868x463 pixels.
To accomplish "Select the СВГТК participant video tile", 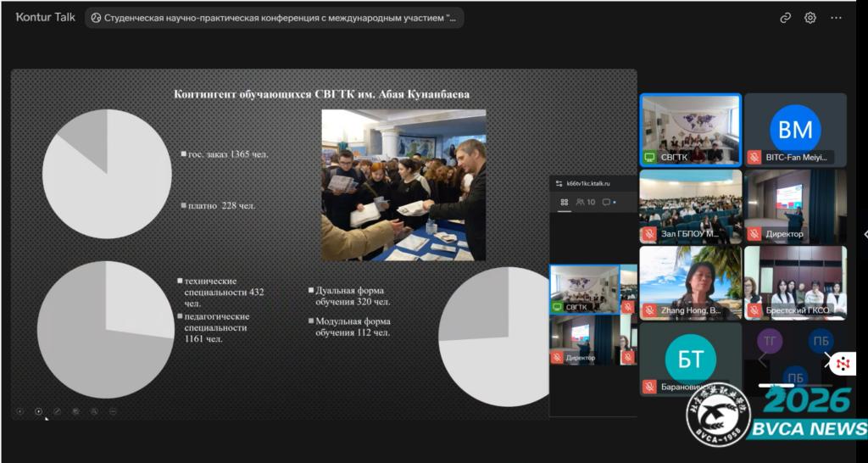I will click(x=691, y=129).
